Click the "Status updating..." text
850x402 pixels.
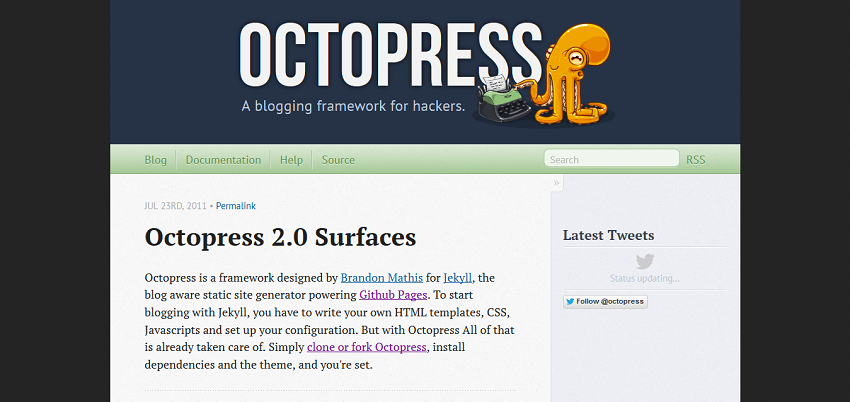(x=645, y=278)
